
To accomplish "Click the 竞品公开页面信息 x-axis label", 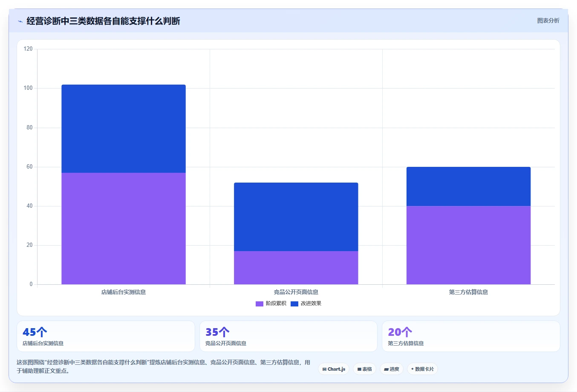I will pyautogui.click(x=296, y=292).
